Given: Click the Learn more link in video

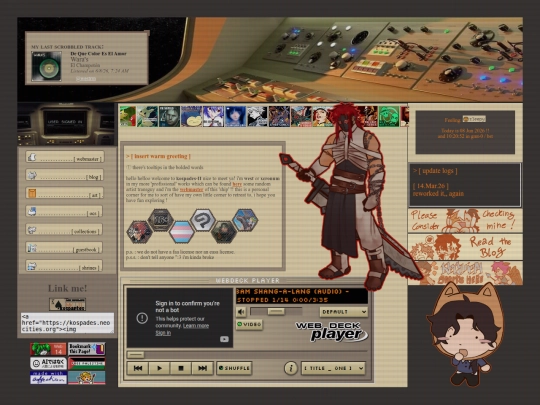Looking at the screenshot, I should (196, 326).
